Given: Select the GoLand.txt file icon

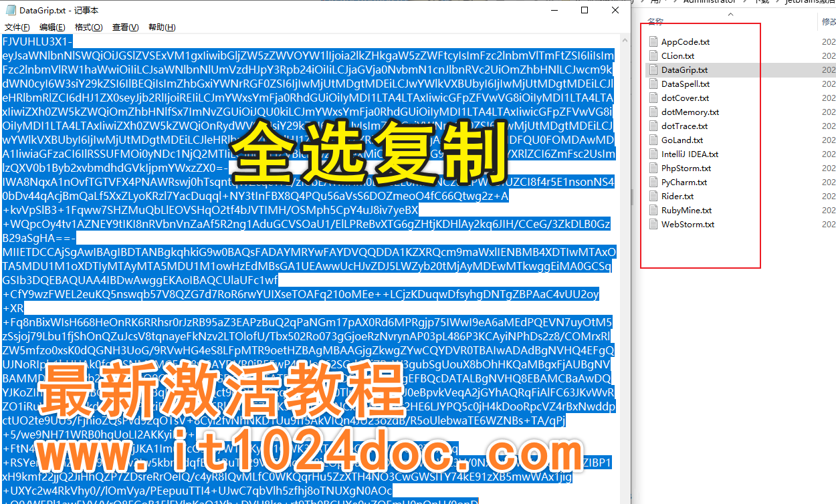Looking at the screenshot, I should tap(654, 140).
